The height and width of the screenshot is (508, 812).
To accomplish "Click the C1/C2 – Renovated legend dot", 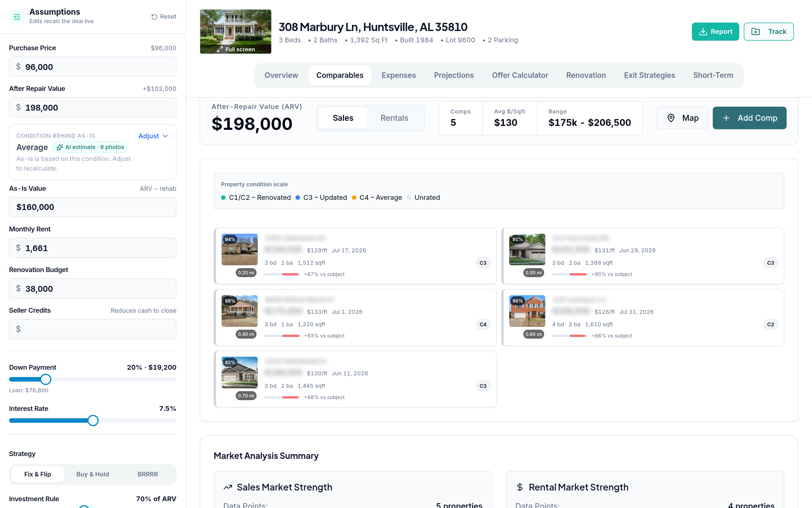I will tap(223, 198).
